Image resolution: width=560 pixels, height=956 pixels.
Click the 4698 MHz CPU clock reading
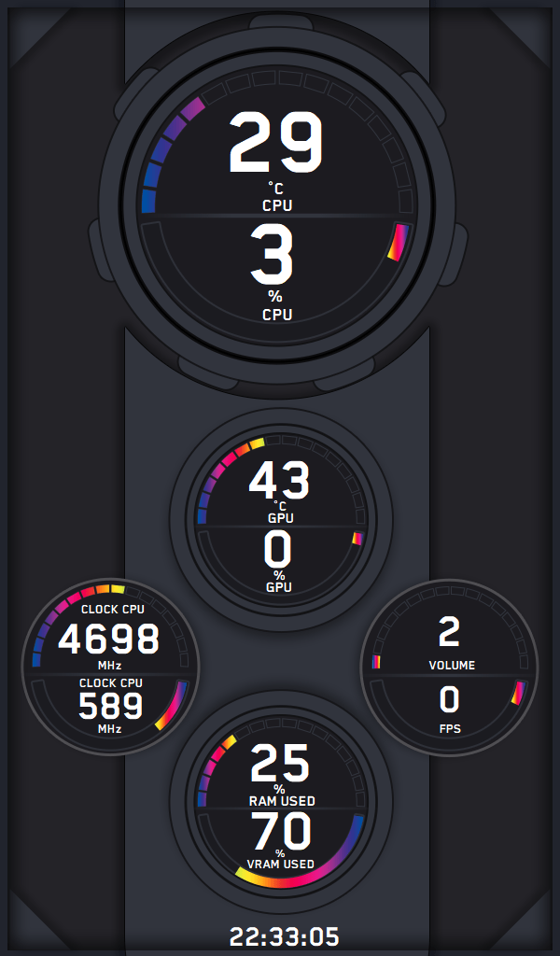(x=109, y=639)
